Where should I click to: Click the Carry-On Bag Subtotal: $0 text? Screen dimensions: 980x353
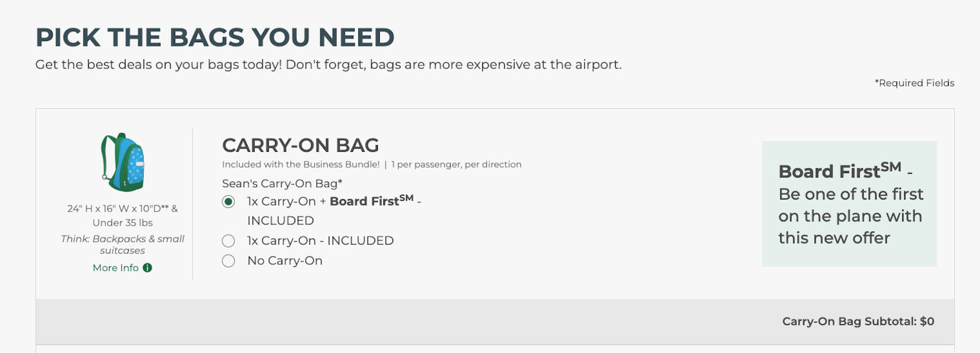click(857, 319)
